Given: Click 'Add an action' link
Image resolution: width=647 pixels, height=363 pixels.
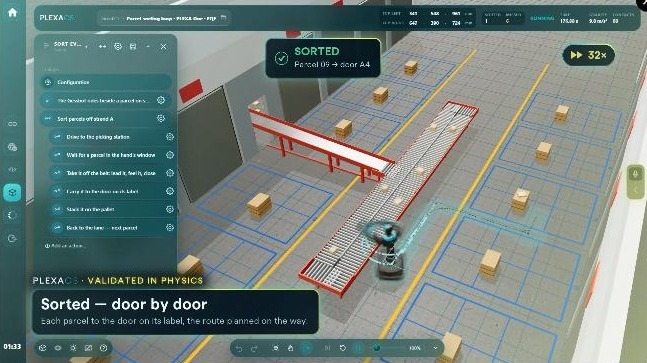Looking at the screenshot, I should pyautogui.click(x=64, y=246).
